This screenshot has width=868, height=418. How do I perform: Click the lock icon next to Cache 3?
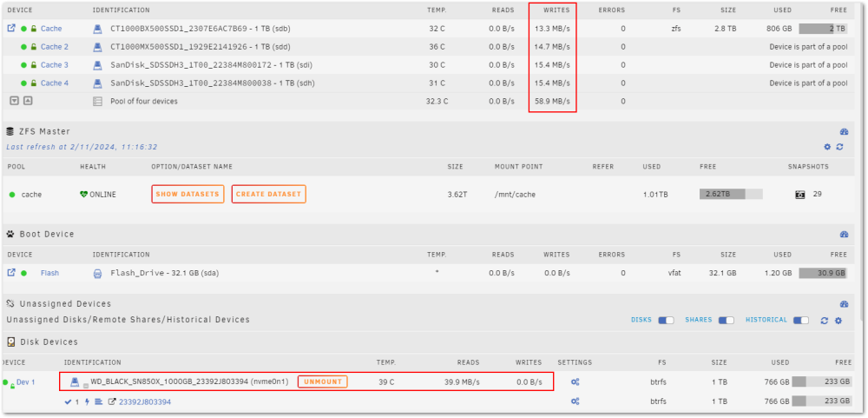pyautogui.click(x=33, y=65)
